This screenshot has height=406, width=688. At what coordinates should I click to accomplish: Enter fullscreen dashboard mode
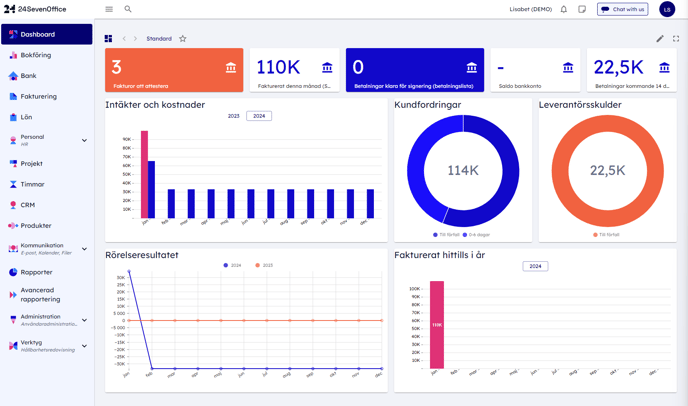coord(676,39)
